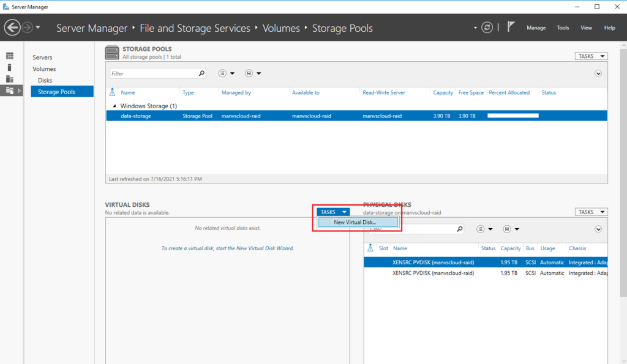Click the main vertical scrollbar

[623, 172]
